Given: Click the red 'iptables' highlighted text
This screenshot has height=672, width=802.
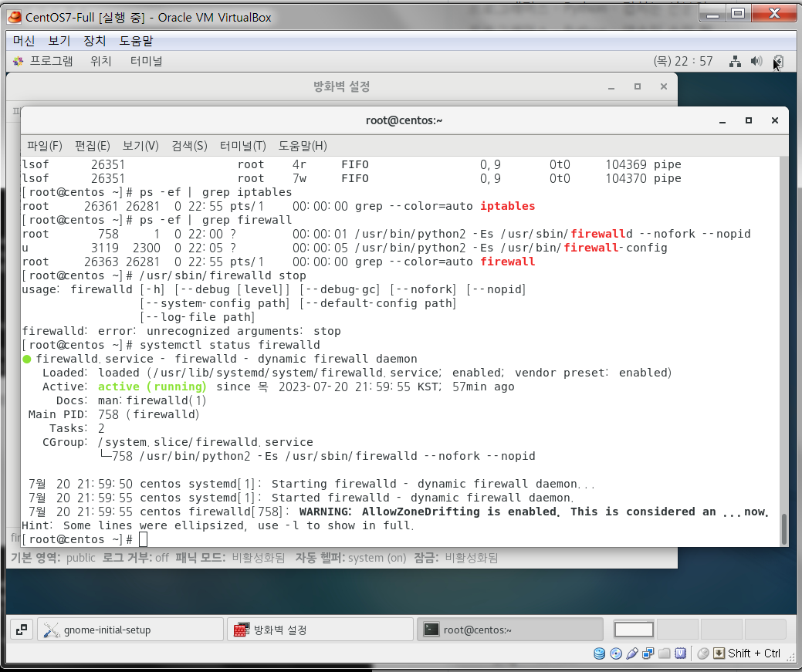Looking at the screenshot, I should click(x=507, y=206).
